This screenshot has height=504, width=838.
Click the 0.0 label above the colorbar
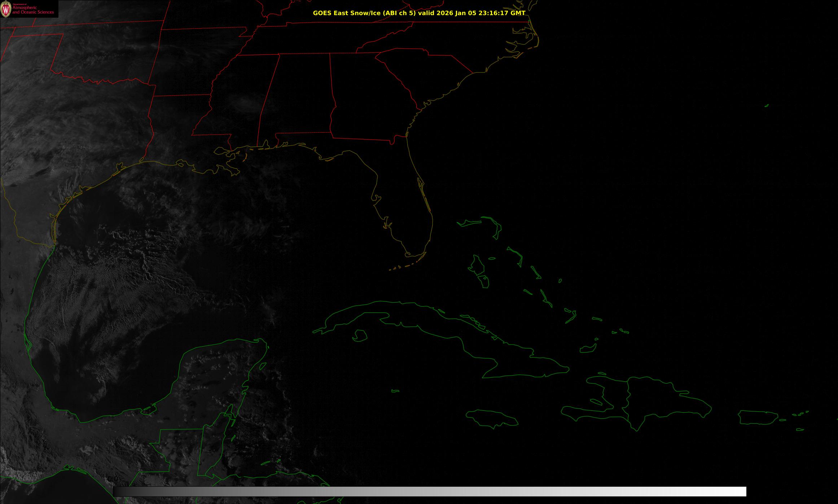113,479
